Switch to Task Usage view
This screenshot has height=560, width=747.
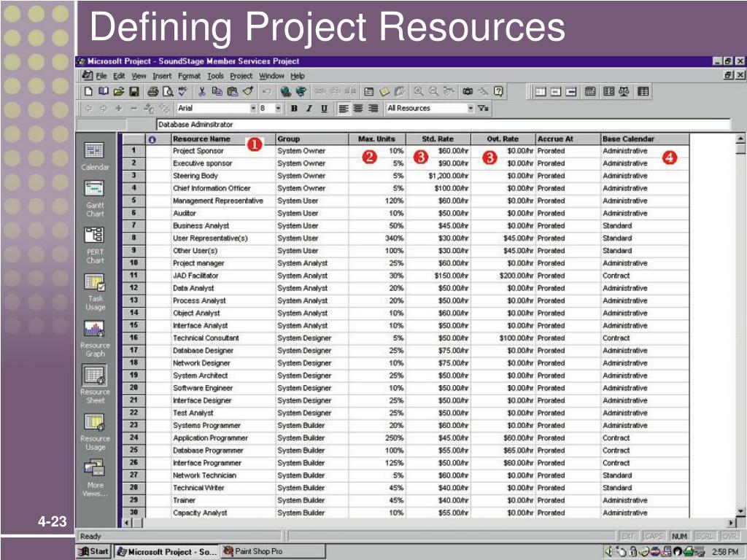[95, 292]
